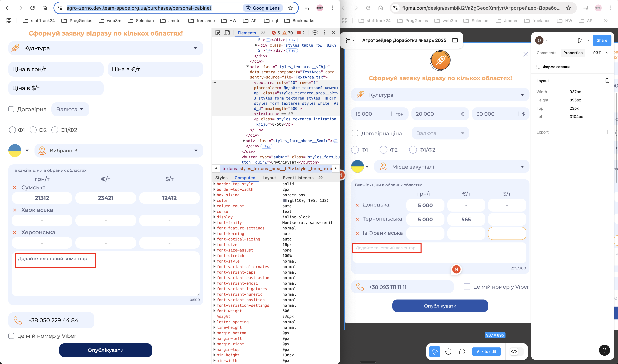Click the Опублікувати button on website
The height and width of the screenshot is (364, 618).
coord(105,350)
